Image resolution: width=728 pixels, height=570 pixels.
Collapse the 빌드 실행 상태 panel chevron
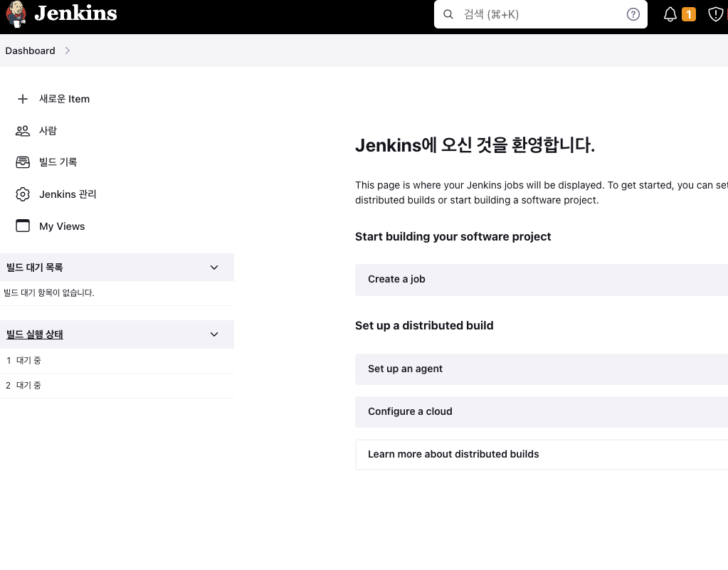pos(214,334)
